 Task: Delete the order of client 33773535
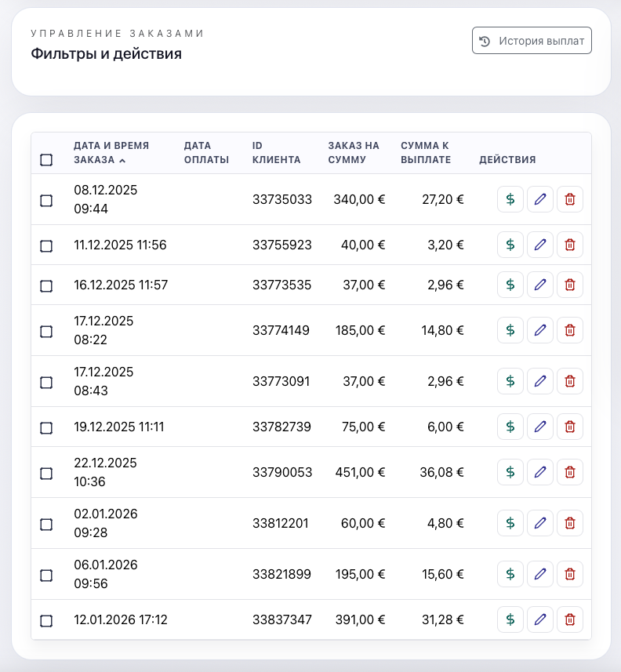570,285
